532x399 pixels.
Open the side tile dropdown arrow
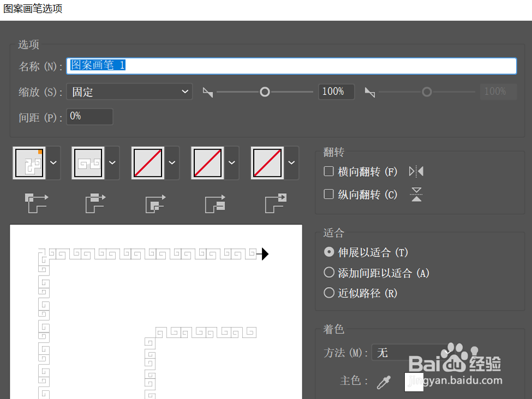(112, 163)
